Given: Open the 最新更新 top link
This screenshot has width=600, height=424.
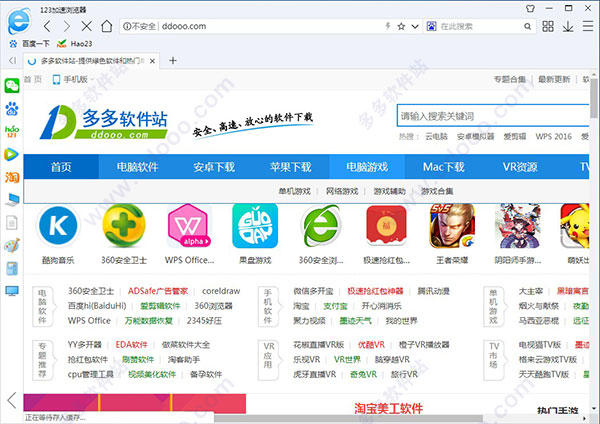Looking at the screenshot, I should [554, 79].
